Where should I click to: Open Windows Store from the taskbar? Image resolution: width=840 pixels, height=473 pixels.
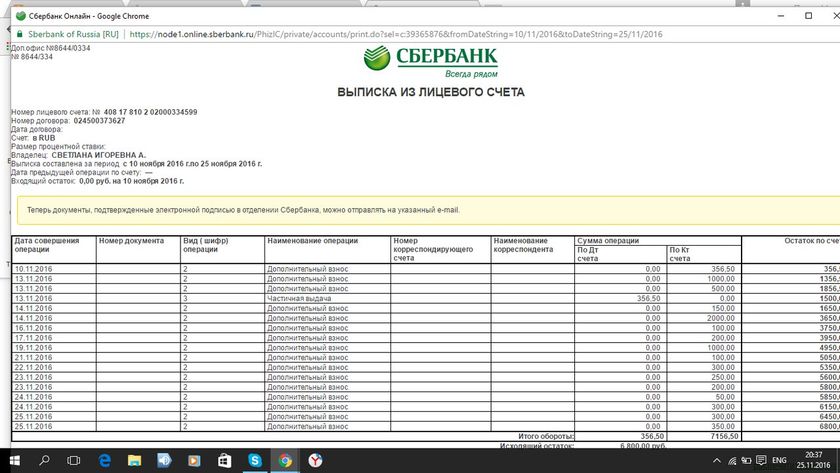point(225,460)
